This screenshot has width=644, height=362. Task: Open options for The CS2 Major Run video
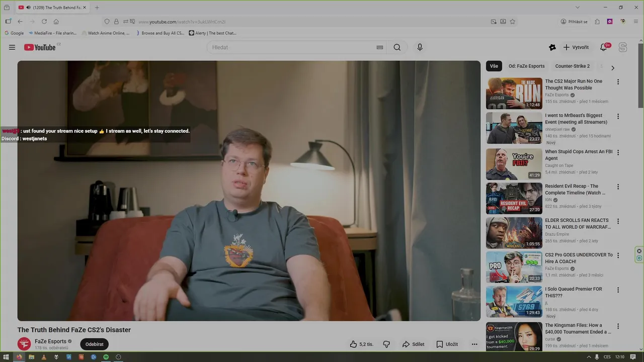618,81
